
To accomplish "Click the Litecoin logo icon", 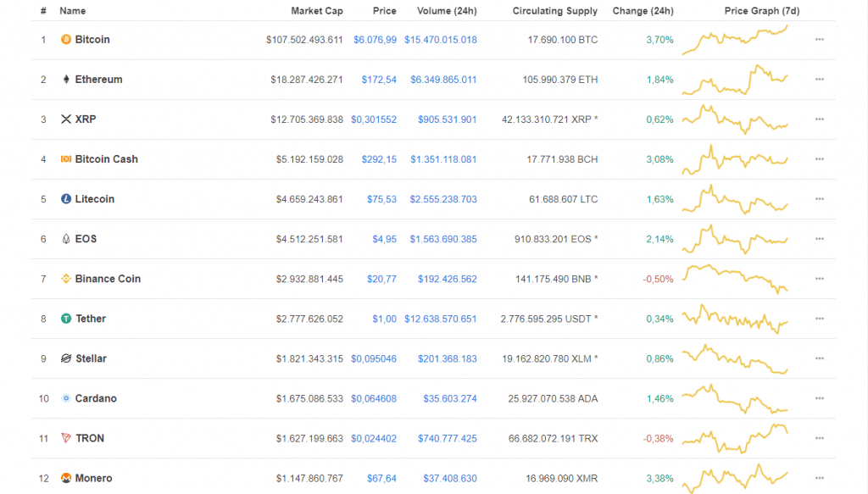I will (66, 198).
